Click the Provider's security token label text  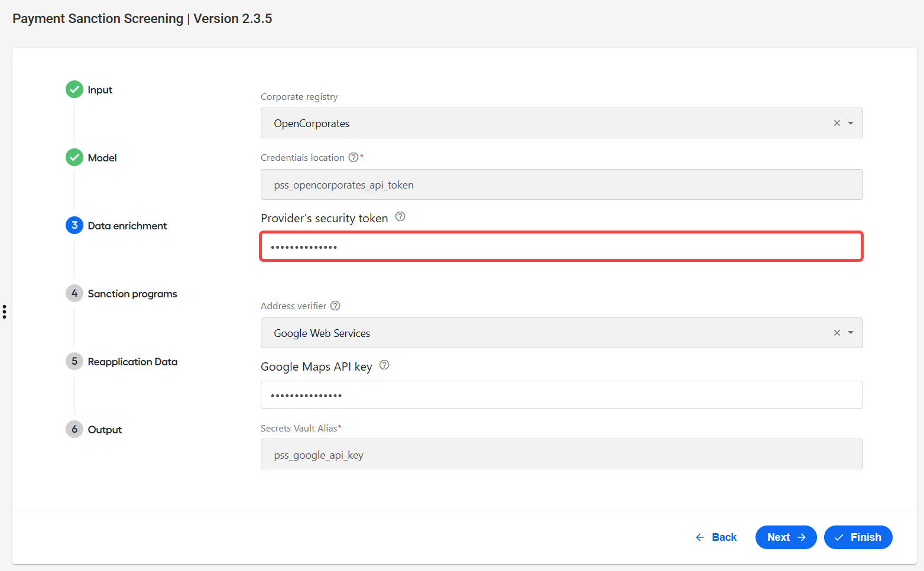(x=325, y=218)
